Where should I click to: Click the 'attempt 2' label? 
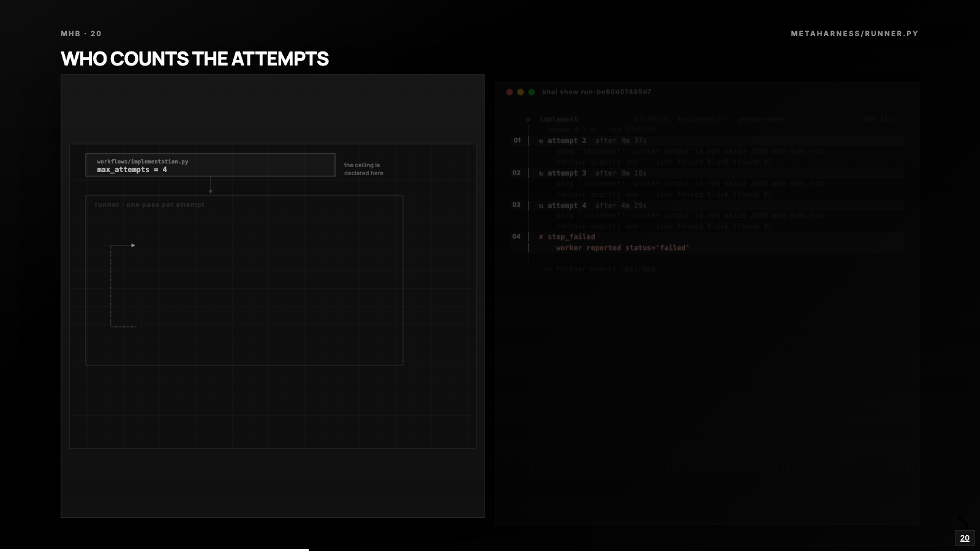(567, 141)
